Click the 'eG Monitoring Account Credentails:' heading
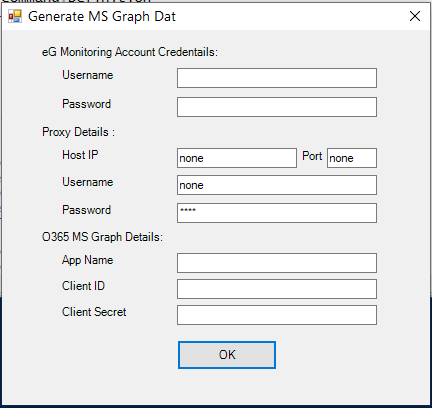432x408 pixels. [x=130, y=52]
